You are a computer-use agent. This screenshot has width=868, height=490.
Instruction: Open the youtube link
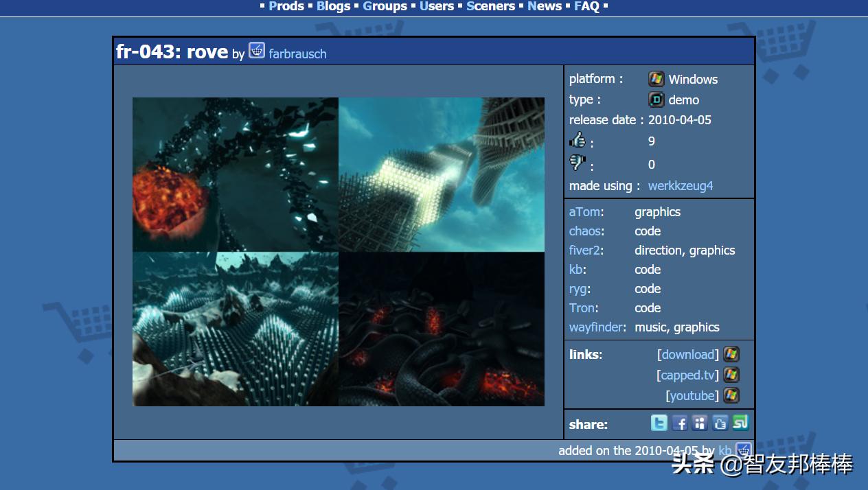point(692,396)
